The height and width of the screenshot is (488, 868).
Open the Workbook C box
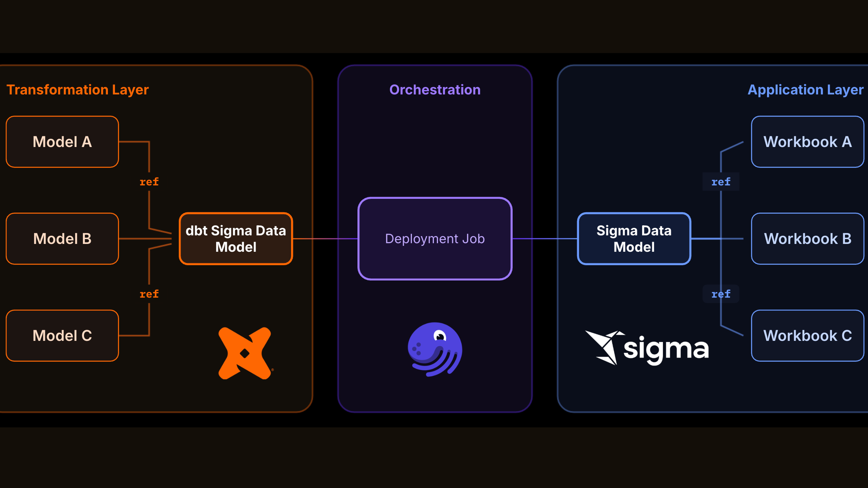tap(808, 335)
